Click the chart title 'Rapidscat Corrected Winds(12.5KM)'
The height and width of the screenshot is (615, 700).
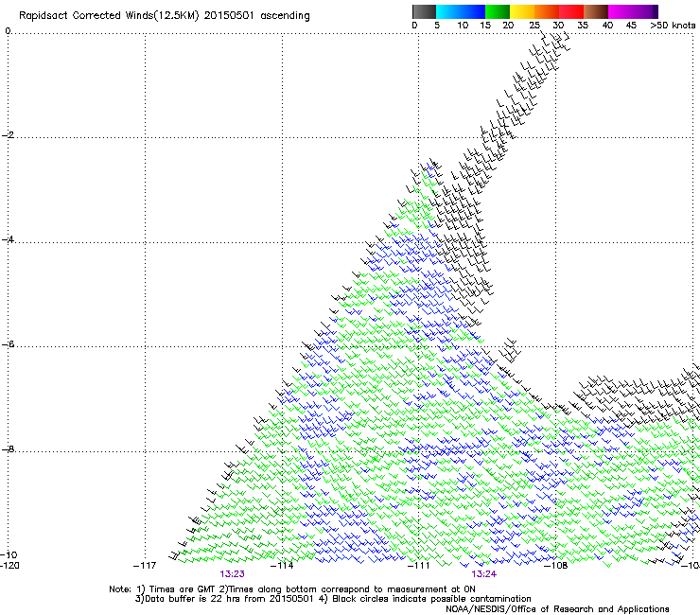click(x=109, y=15)
